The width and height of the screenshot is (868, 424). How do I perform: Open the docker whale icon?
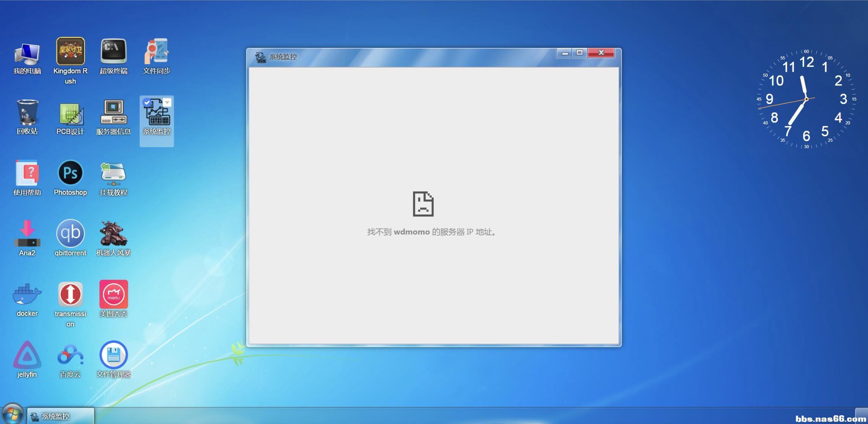[x=27, y=295]
